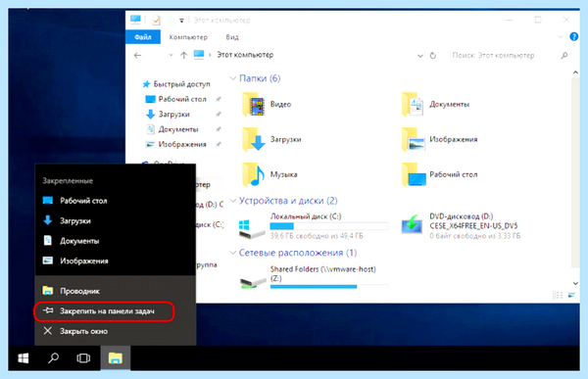
Task: Open pinned Изображения in the jump list
Action: [115, 261]
